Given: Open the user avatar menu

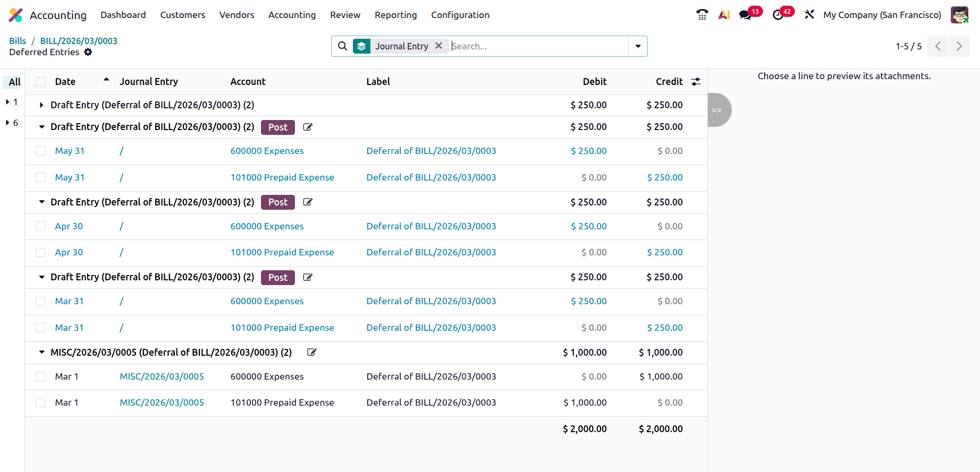Looking at the screenshot, I should [960, 15].
